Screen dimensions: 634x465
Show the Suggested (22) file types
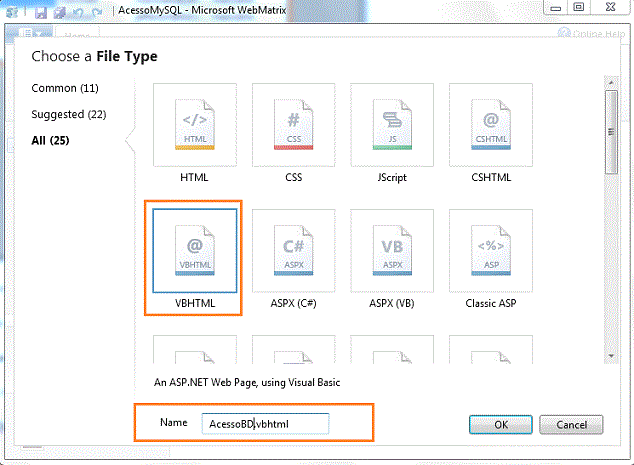pyautogui.click(x=69, y=114)
